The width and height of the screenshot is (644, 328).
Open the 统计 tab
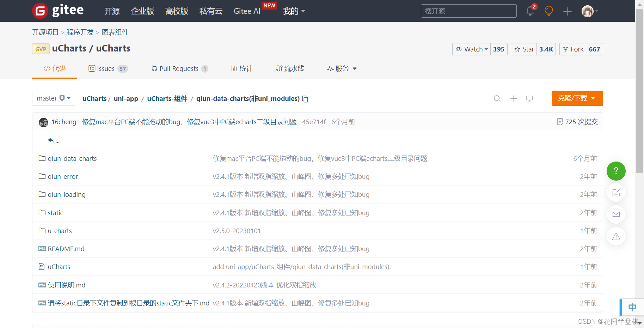click(242, 68)
